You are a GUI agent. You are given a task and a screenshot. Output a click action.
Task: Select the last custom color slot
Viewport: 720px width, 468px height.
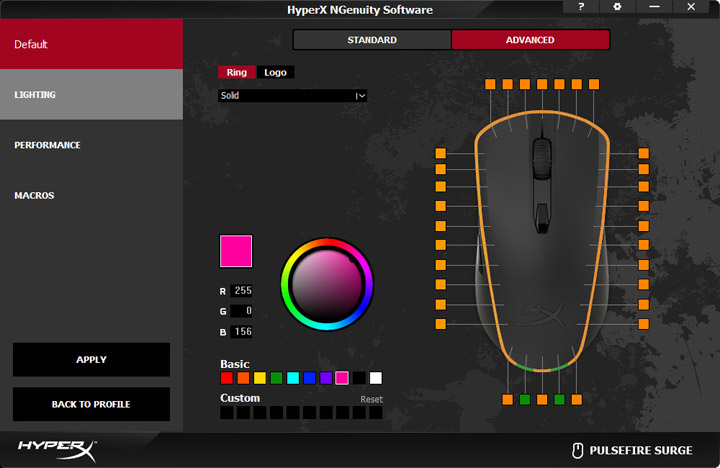376,412
